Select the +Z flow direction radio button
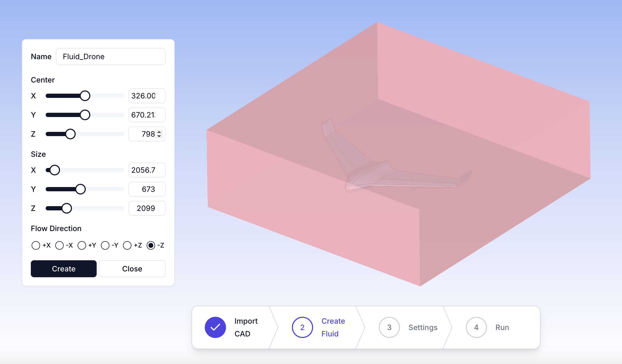Image resolution: width=622 pixels, height=364 pixels. tap(127, 245)
